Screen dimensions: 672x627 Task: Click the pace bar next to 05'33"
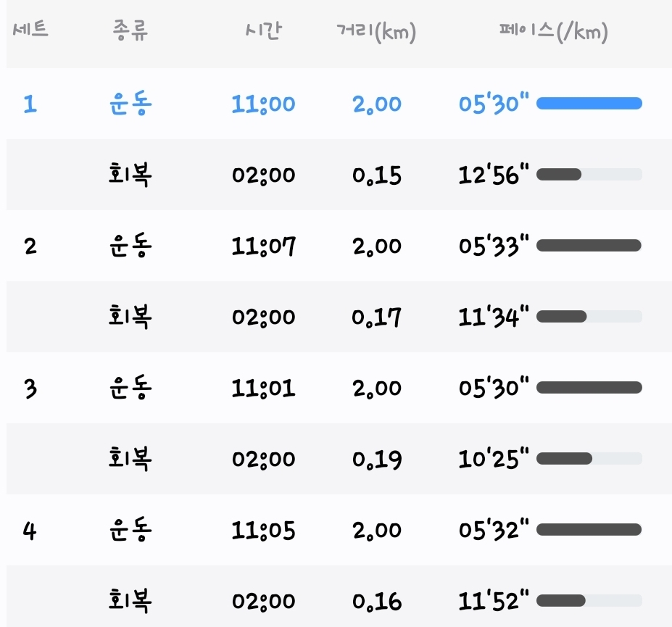coord(589,246)
